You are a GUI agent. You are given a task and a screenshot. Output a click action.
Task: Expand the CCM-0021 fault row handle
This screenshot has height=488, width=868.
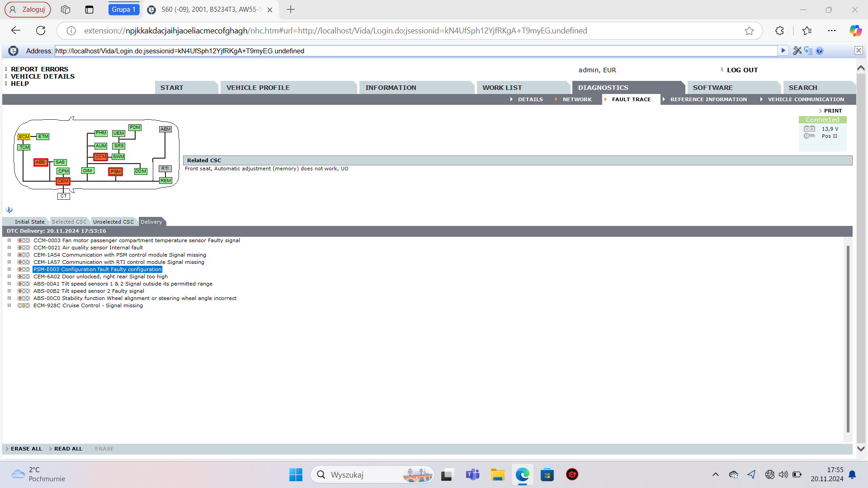tap(9, 248)
